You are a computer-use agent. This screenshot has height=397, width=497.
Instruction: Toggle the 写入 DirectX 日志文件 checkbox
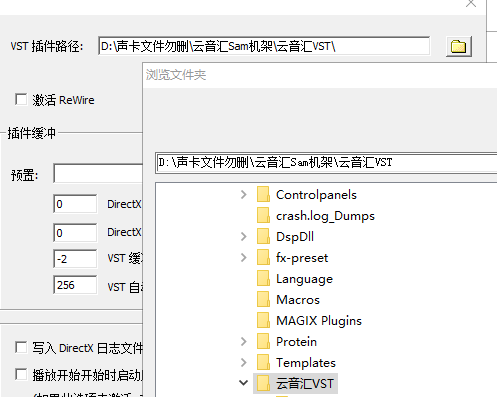pyautogui.click(x=21, y=347)
